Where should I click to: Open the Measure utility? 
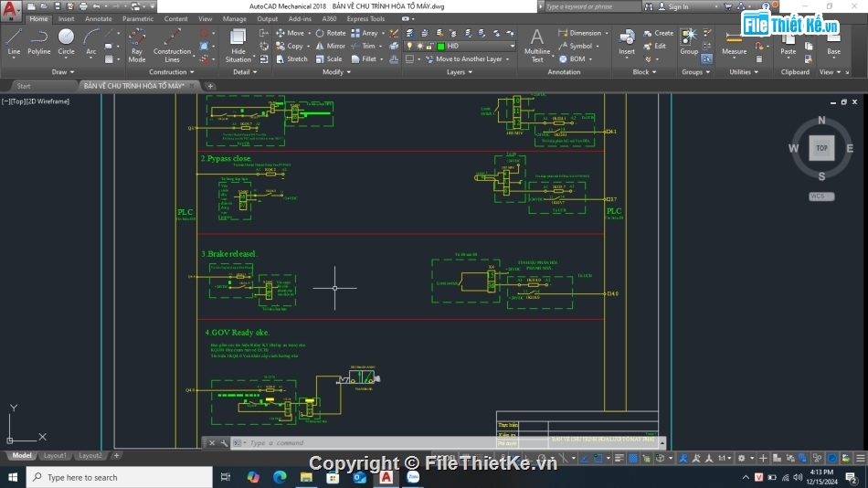click(734, 44)
